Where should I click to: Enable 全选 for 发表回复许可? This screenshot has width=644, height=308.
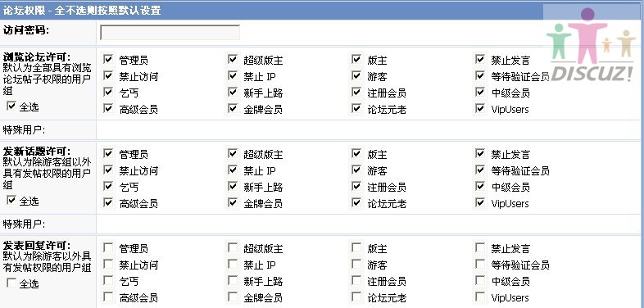11,283
